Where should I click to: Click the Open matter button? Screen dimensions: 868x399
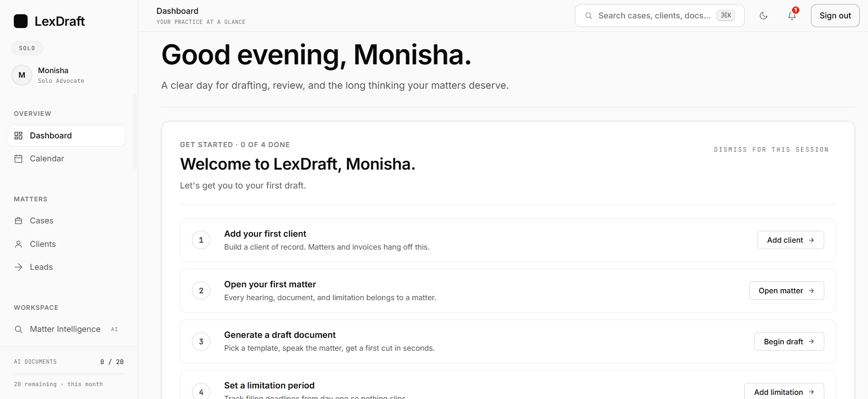787,291
